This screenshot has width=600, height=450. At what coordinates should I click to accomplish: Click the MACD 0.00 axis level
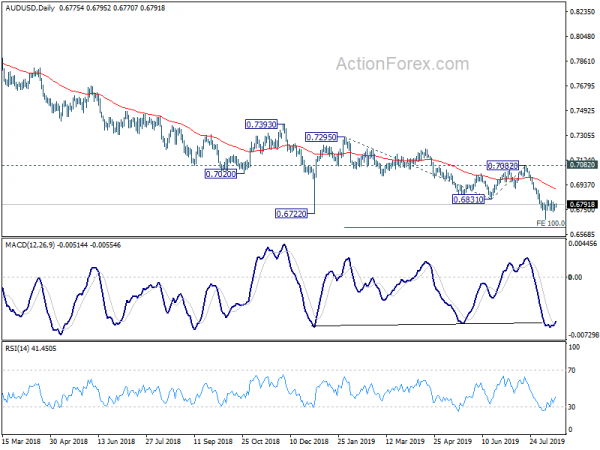pyautogui.click(x=575, y=277)
